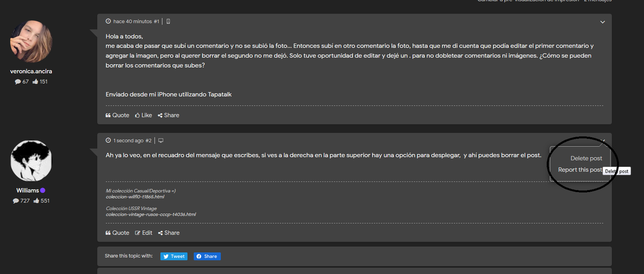The width and height of the screenshot is (644, 274).
Task: Open "coleccion-wilfl0-t1865.html" signature link
Action: point(135,197)
